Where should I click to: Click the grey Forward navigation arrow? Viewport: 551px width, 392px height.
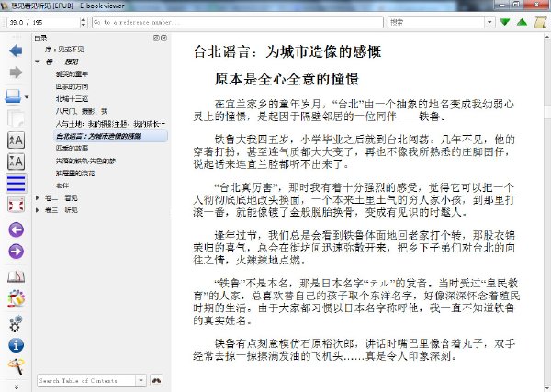click(16, 73)
